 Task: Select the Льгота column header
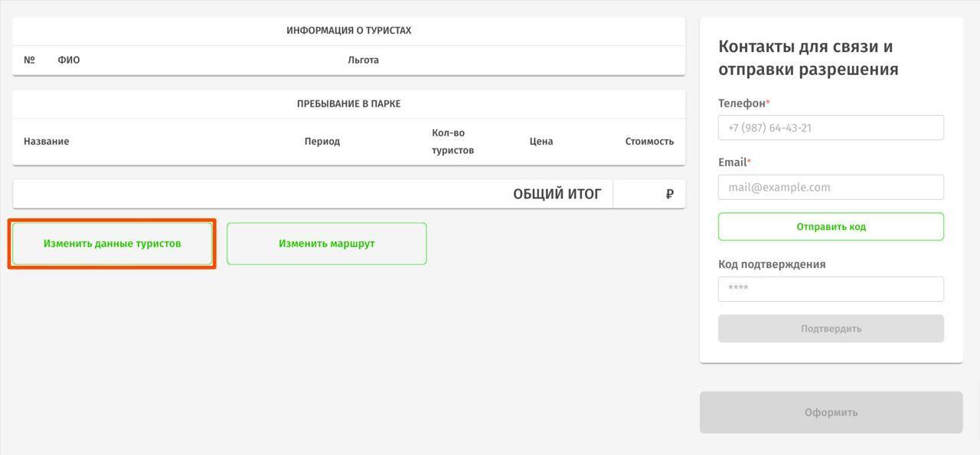pyautogui.click(x=363, y=60)
